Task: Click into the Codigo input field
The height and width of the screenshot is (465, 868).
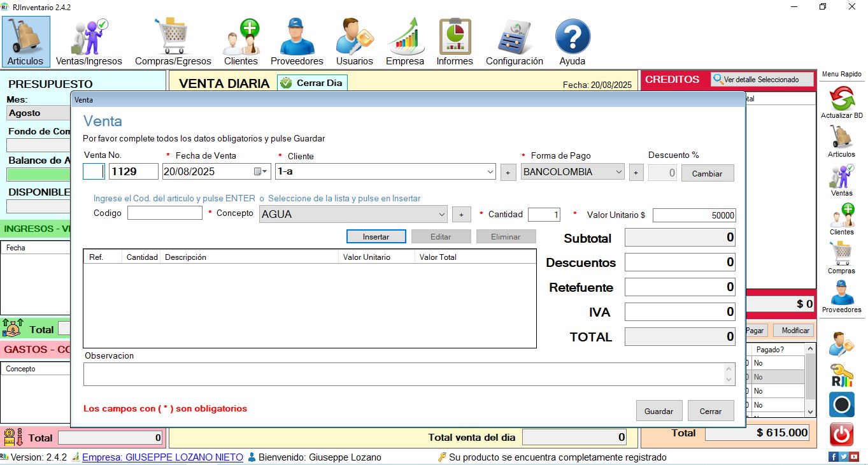Action: (x=164, y=213)
